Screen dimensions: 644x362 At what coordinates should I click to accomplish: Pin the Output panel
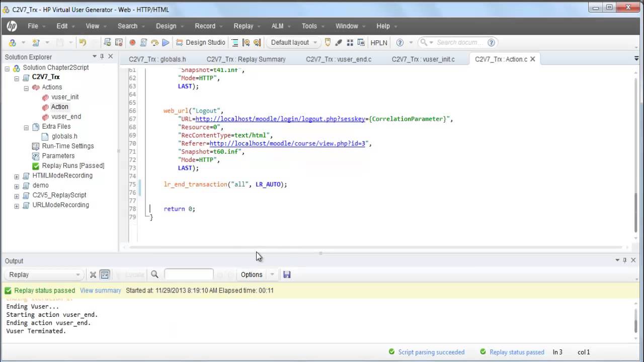click(625, 260)
